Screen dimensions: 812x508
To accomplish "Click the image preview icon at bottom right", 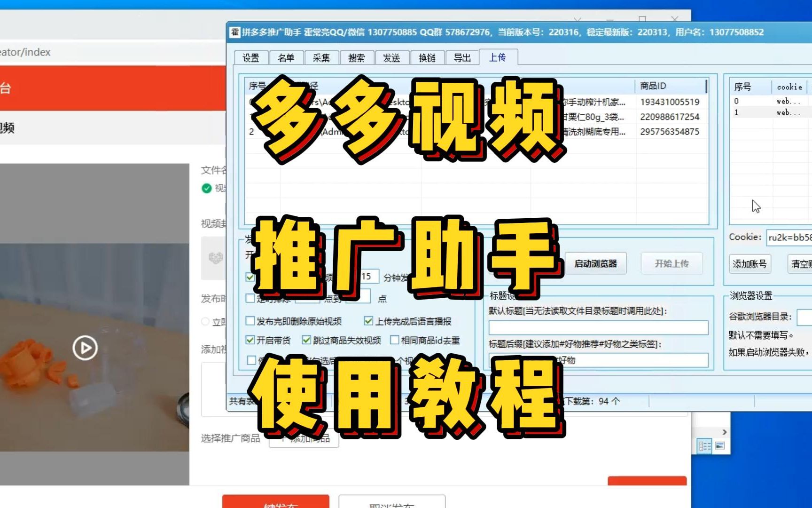I will coord(719,444).
